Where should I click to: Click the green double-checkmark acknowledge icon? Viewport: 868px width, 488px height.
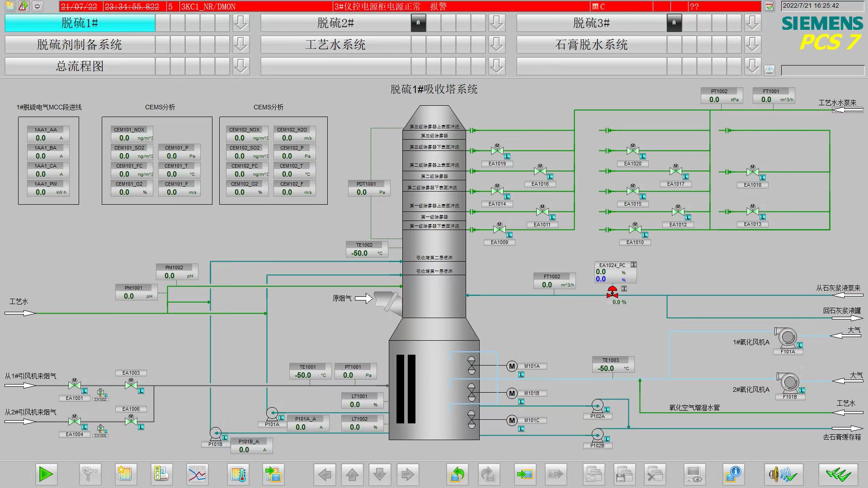[x=838, y=474]
